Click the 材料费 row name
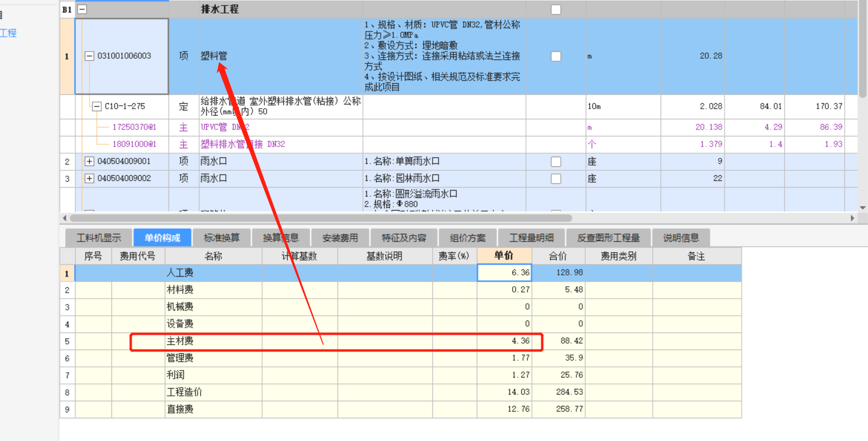868x441 pixels. click(180, 290)
